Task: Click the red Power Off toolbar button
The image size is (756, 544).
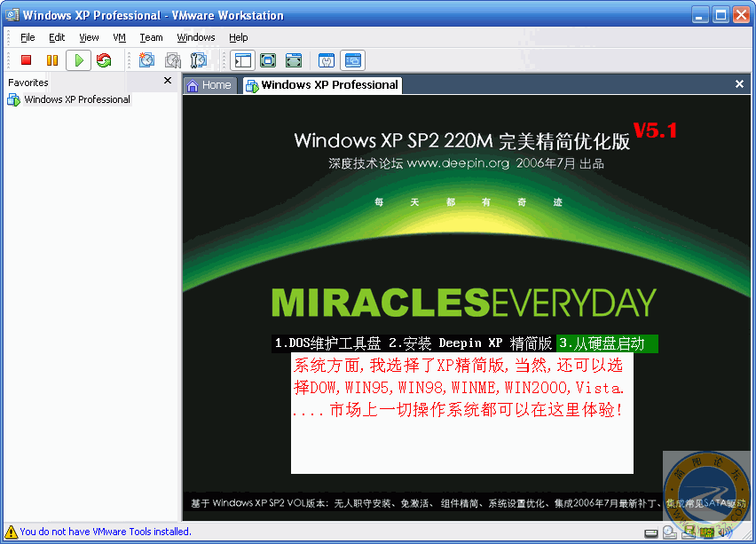Action: coord(26,60)
